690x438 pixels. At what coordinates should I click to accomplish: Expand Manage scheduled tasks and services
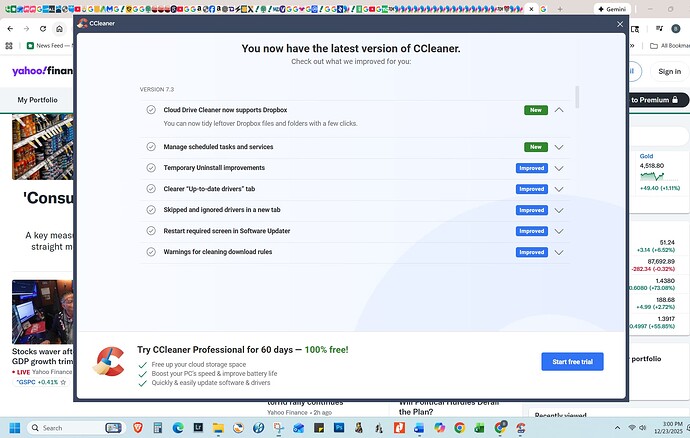click(x=559, y=147)
